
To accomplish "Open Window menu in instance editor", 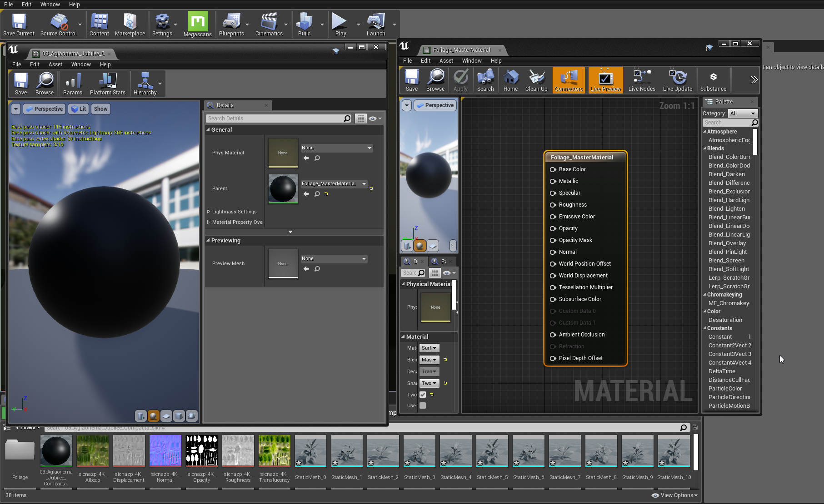I will [81, 64].
